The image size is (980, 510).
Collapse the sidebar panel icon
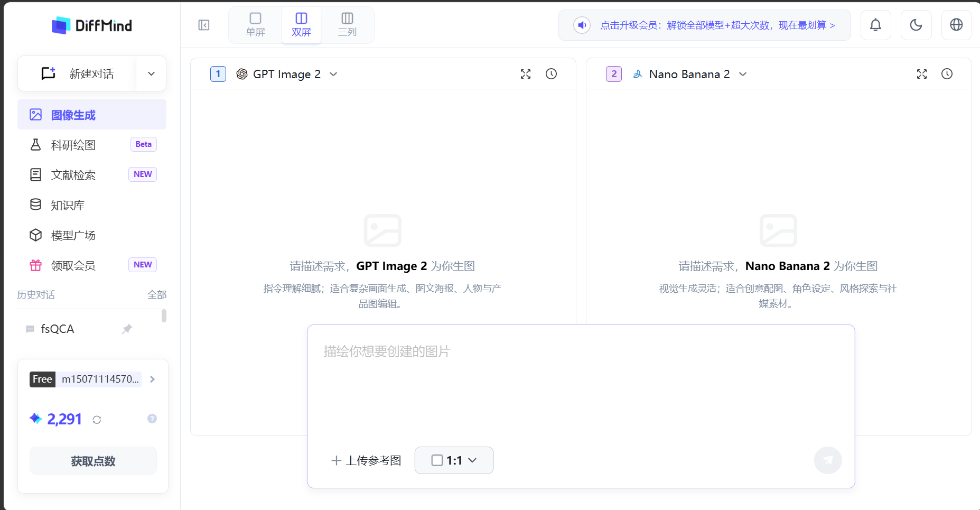(204, 25)
